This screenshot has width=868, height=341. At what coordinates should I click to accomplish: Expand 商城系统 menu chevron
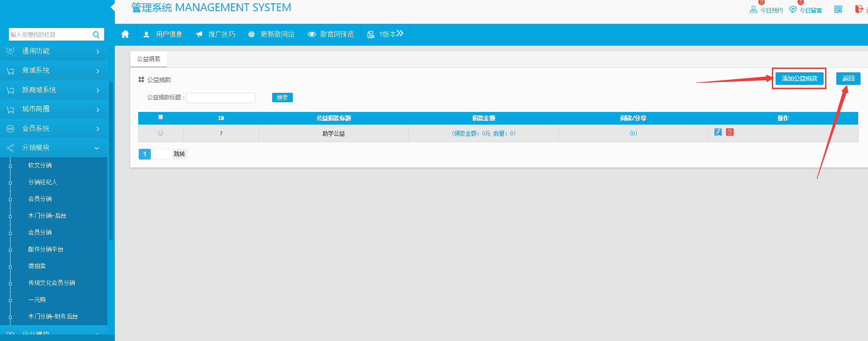click(98, 71)
